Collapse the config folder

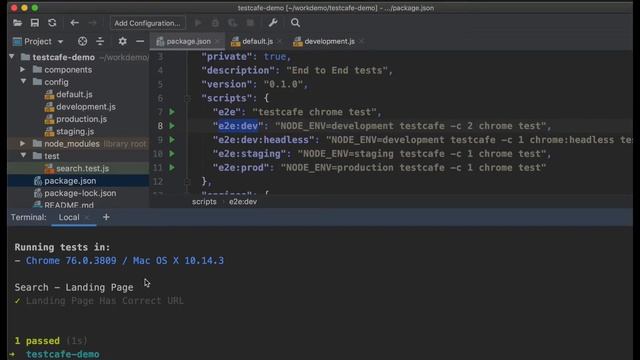[x=23, y=82]
